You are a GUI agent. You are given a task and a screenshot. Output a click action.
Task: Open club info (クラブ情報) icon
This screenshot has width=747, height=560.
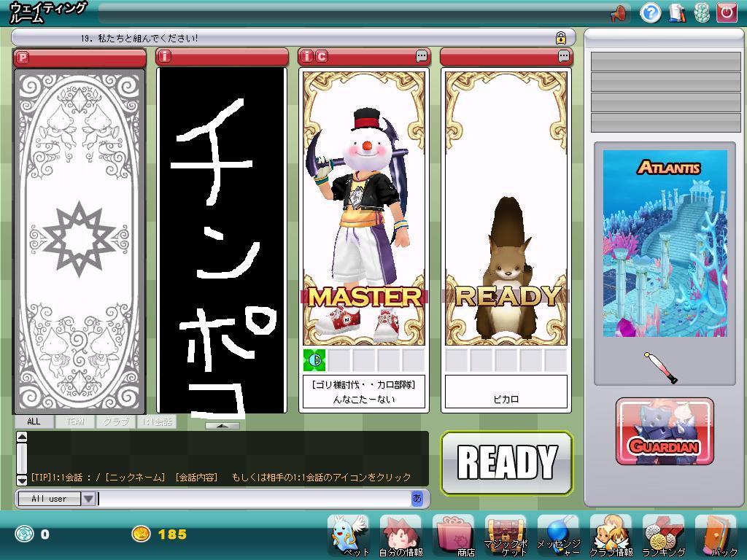pyautogui.click(x=611, y=534)
